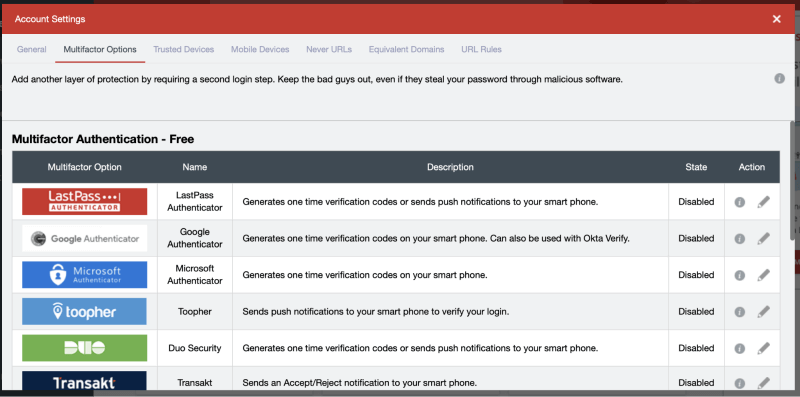Screen dimensions: 800x397
Task: Open info for Toopher row
Action: tap(740, 312)
